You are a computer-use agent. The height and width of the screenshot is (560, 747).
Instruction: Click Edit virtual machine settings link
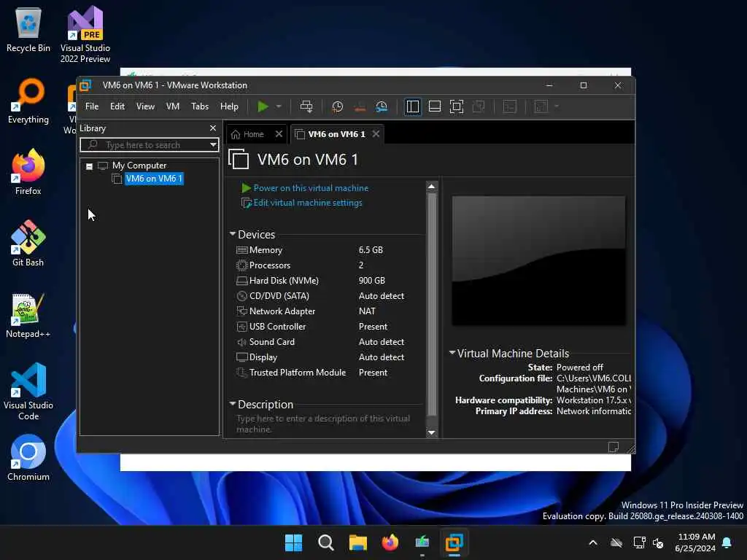click(x=308, y=203)
